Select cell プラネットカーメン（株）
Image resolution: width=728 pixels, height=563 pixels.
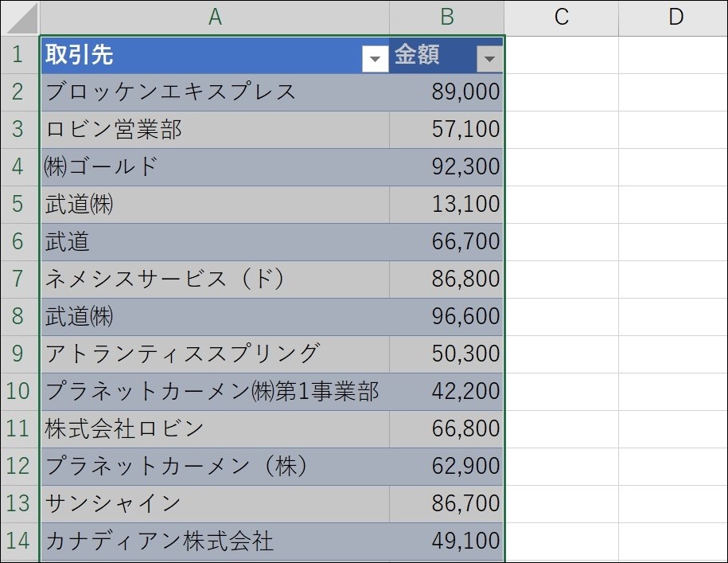pos(215,467)
